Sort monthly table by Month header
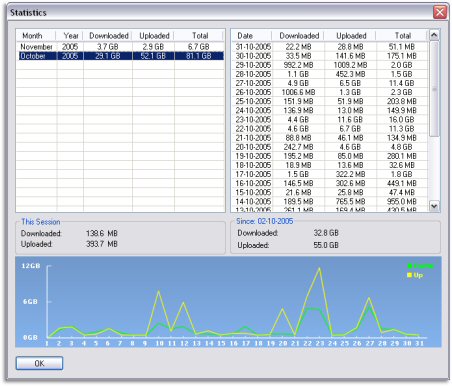Screen dimensions: 452x386 (x=36, y=36)
